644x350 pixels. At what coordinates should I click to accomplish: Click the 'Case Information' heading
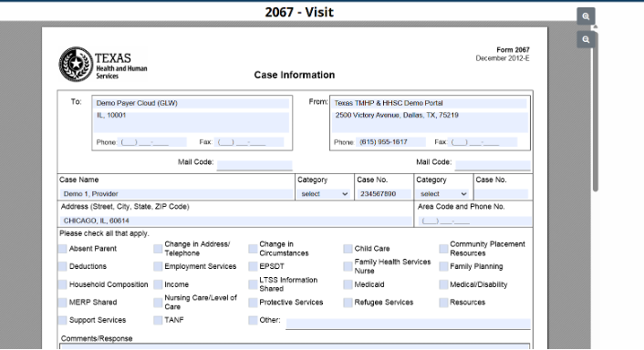click(x=295, y=75)
